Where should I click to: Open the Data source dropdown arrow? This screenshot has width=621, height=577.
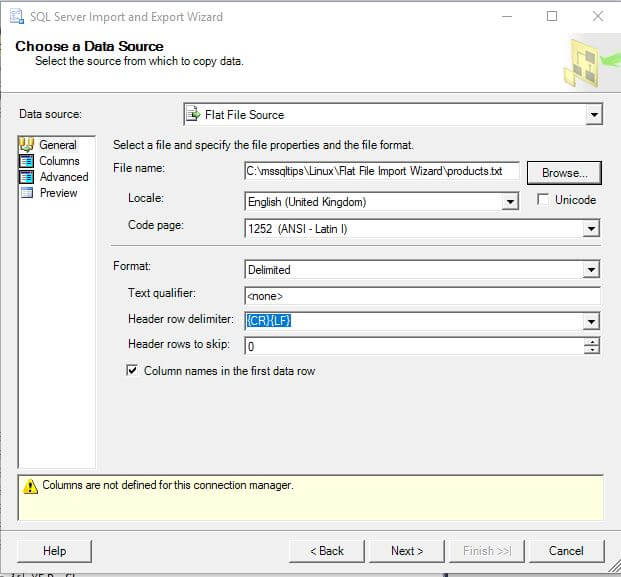click(594, 115)
